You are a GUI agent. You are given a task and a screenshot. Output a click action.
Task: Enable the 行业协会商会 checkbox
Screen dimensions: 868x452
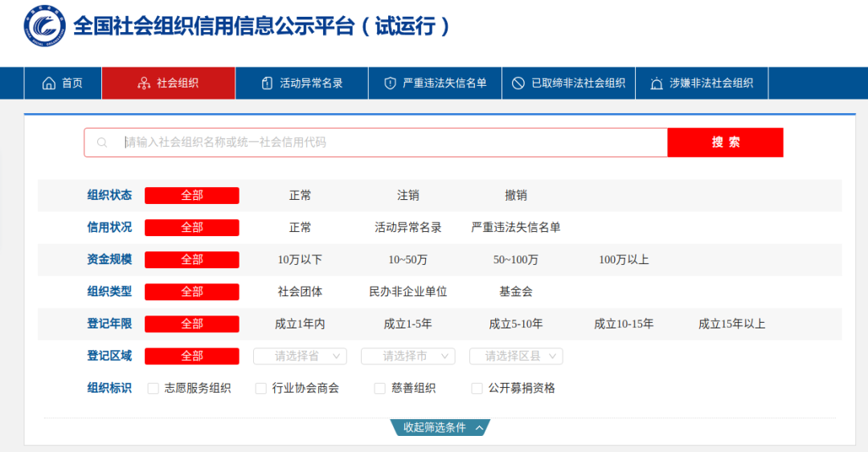(x=260, y=389)
